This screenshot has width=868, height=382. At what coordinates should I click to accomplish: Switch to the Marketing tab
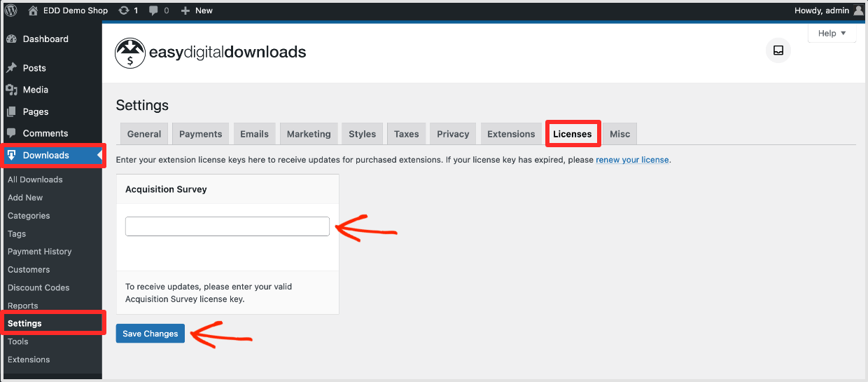click(x=309, y=134)
